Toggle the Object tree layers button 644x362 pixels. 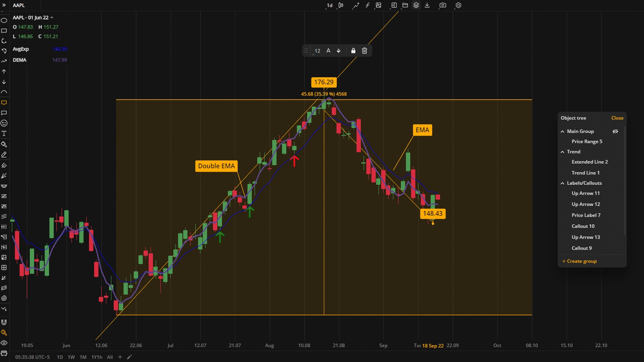tap(416, 5)
